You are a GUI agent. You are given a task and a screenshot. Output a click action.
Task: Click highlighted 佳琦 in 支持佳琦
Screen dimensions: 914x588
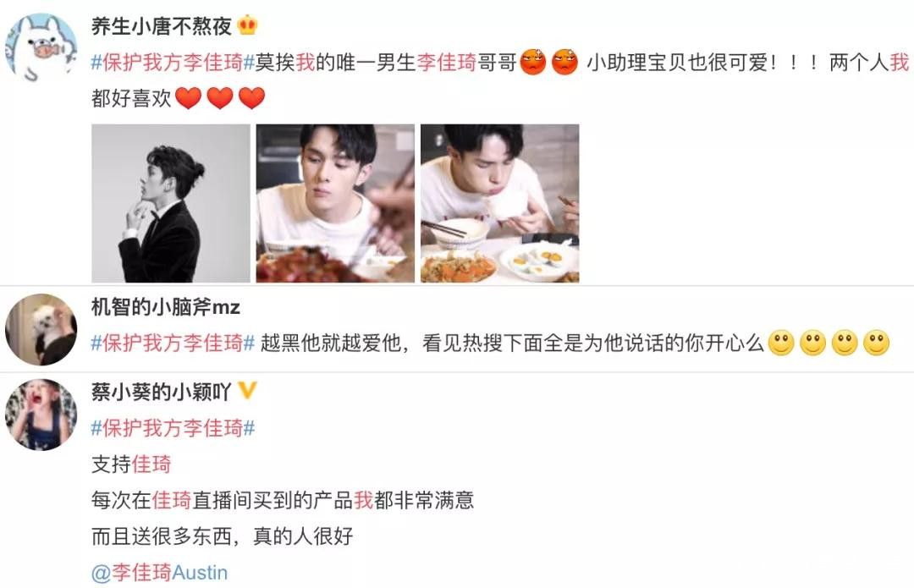[151, 464]
